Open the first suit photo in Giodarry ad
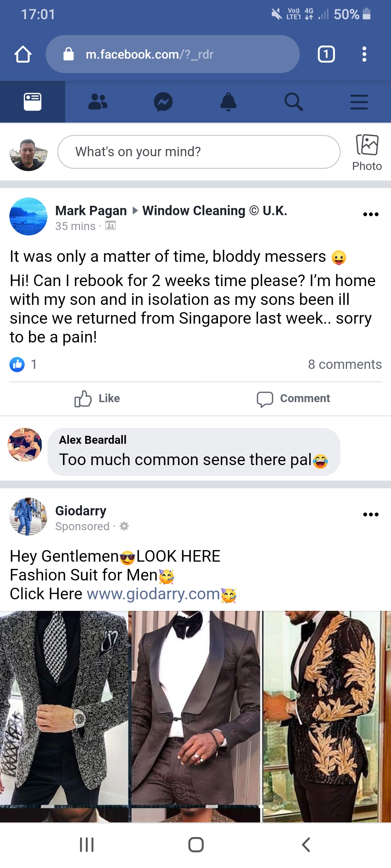Viewport: 391px width, 868px height. point(64,716)
